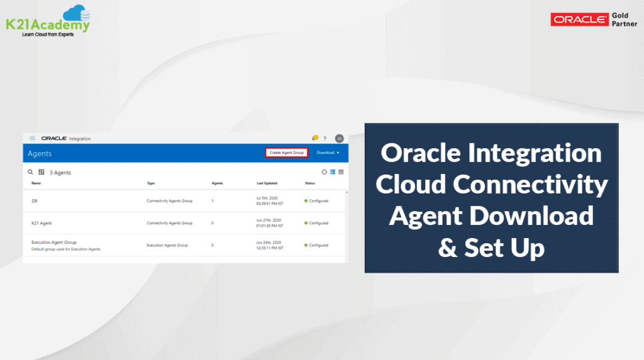Click the Jun 27th, 2020 date cell
The height and width of the screenshot is (360, 644).
[269, 223]
